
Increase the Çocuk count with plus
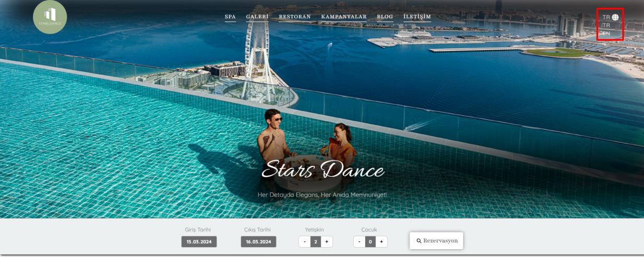coord(382,242)
